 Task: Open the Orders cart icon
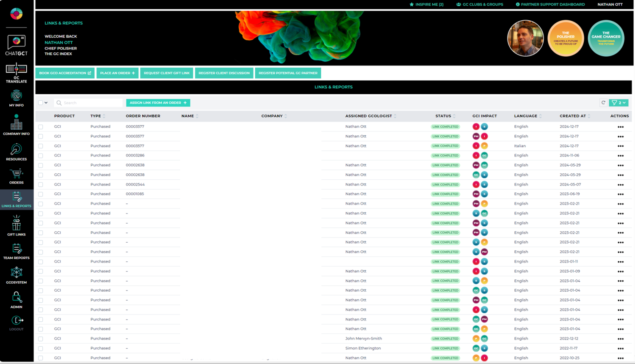[x=17, y=176]
